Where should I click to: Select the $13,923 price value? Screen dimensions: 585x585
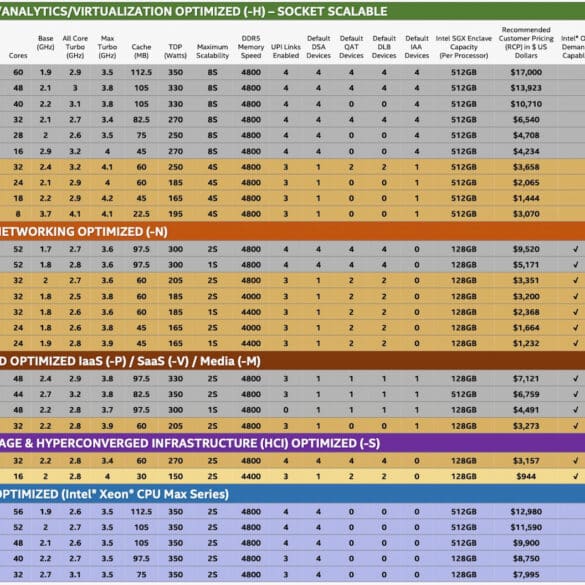point(526,88)
